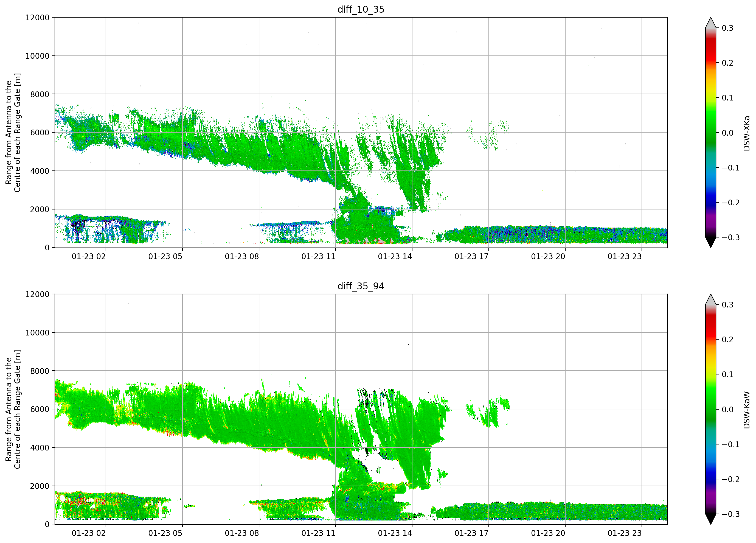Click the gray upper arrow of DSW-XKa colorbar
This screenshot has width=756, height=543.
point(711,23)
